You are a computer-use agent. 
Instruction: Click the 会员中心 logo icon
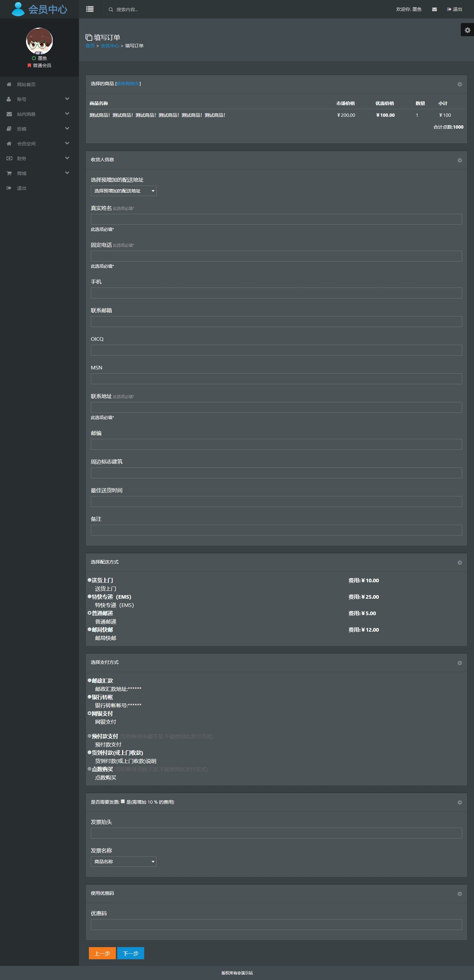point(18,9)
